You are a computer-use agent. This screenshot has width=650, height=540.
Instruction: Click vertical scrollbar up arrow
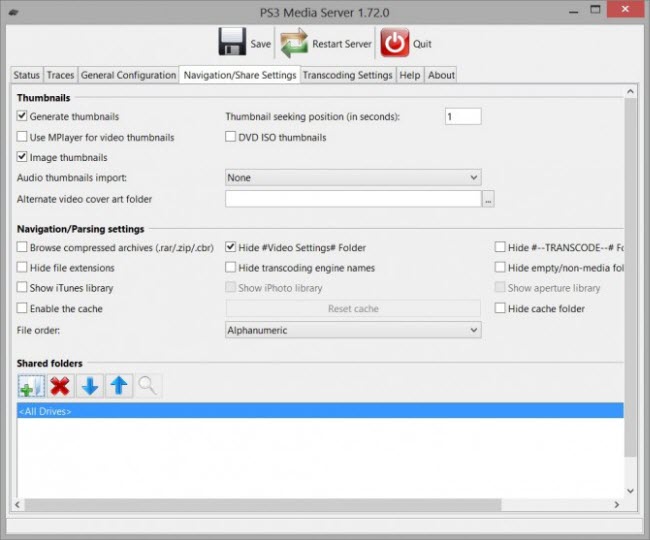pyautogui.click(x=630, y=91)
